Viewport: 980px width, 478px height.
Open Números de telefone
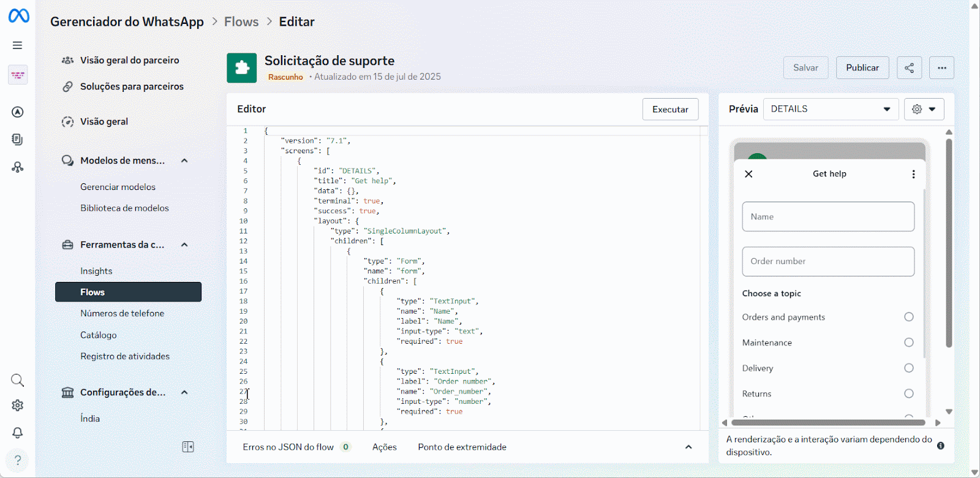pyautogui.click(x=123, y=313)
